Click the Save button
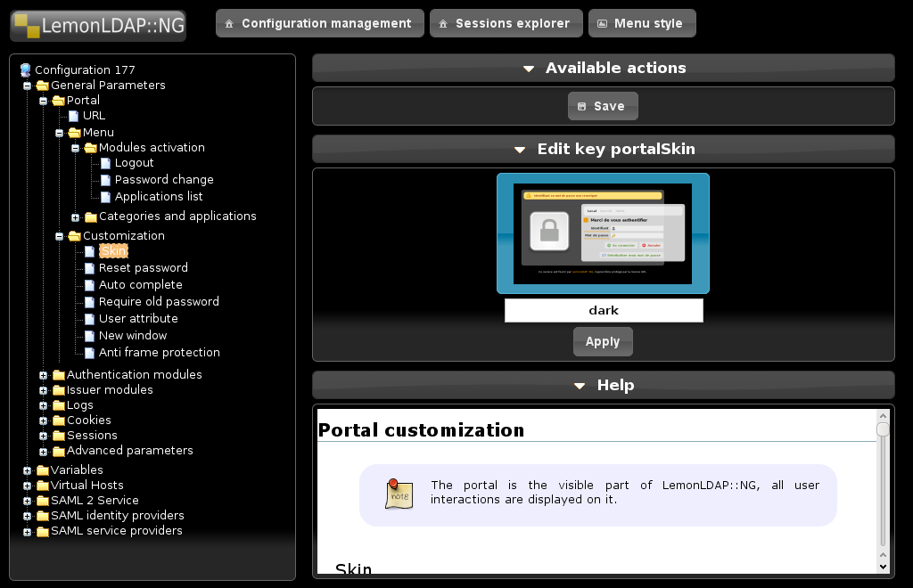The height and width of the screenshot is (588, 913). point(603,106)
